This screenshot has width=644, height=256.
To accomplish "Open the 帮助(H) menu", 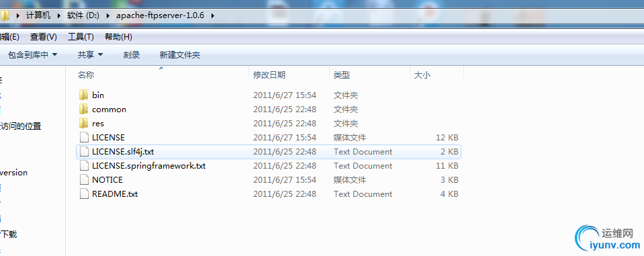I will 118,37.
